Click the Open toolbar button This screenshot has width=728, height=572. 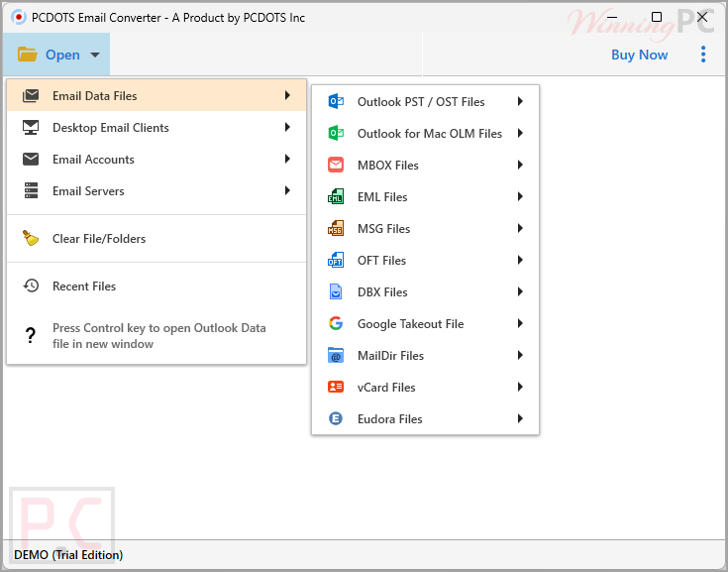click(56, 55)
